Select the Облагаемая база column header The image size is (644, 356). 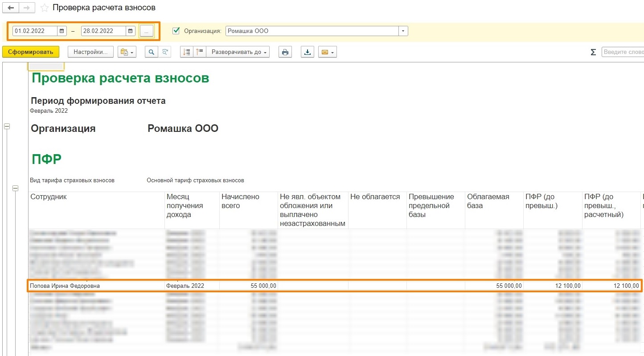pos(494,210)
